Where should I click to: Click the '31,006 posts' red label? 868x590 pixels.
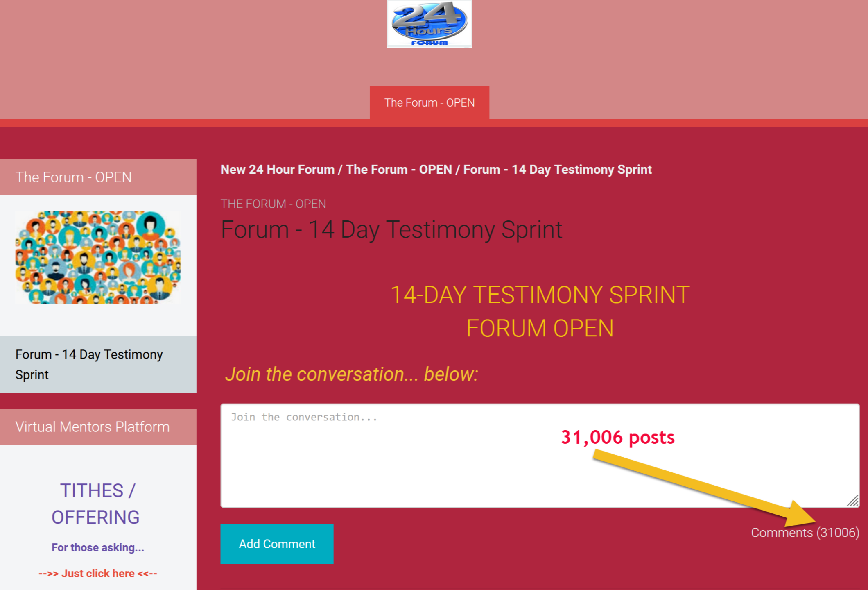tap(618, 437)
